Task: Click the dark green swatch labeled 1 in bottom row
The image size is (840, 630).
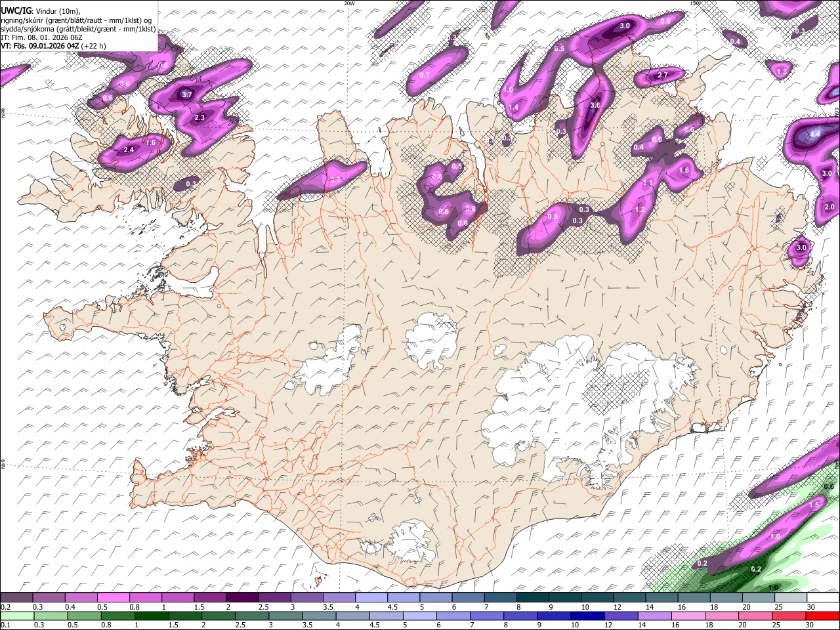Action: point(151,616)
